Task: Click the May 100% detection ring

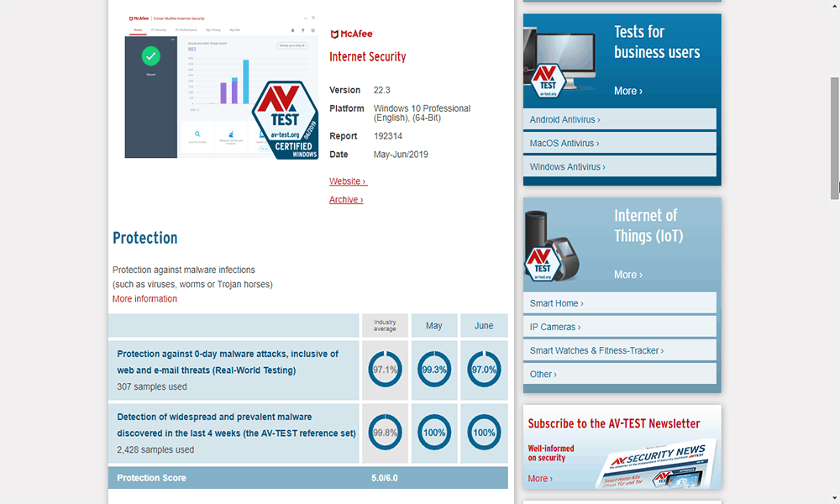Action: pos(434,433)
